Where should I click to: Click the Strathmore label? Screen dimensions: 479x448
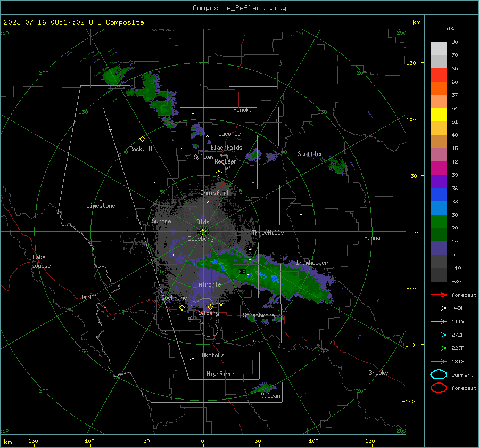point(259,315)
